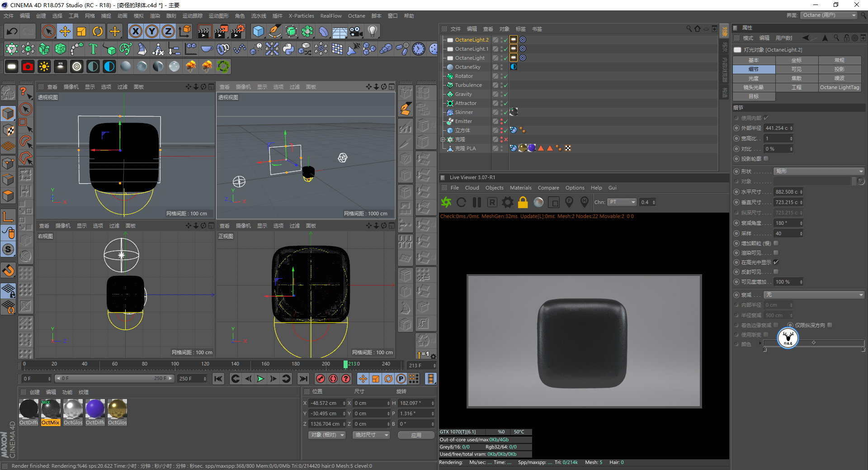Enable the 增加颗粒 (慢) checkbox
Image resolution: width=868 pixels, height=470 pixels.
[x=776, y=243]
